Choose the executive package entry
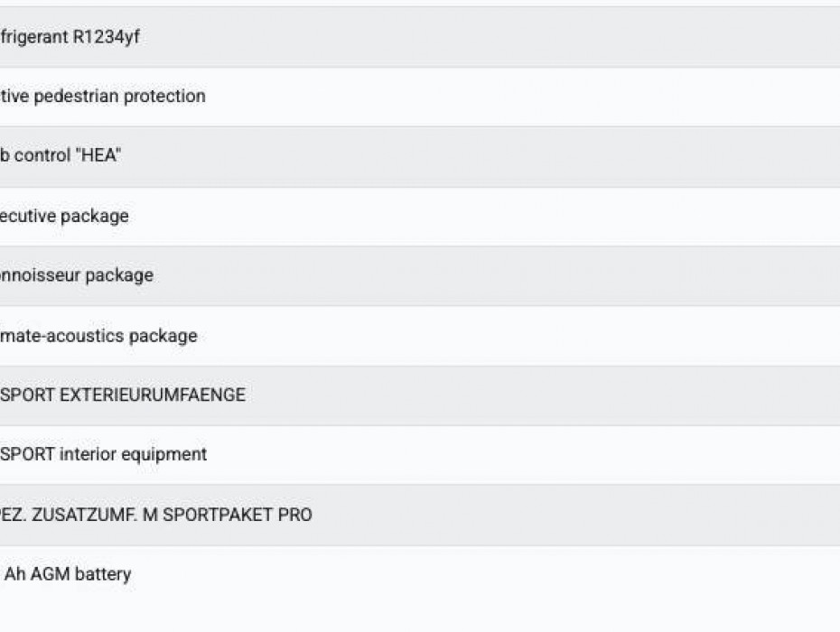 tap(420, 217)
